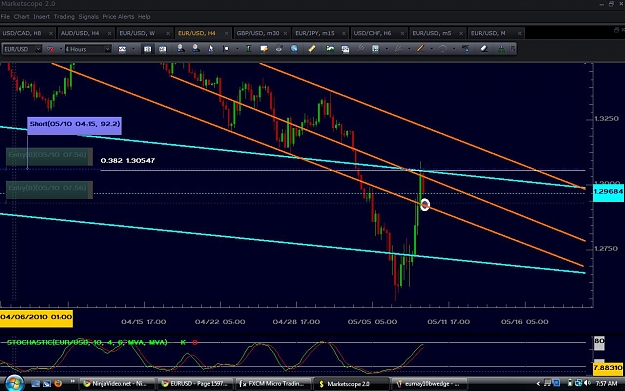The height and width of the screenshot is (391, 625).
Task: Open the Insert menu
Action: pos(41,17)
